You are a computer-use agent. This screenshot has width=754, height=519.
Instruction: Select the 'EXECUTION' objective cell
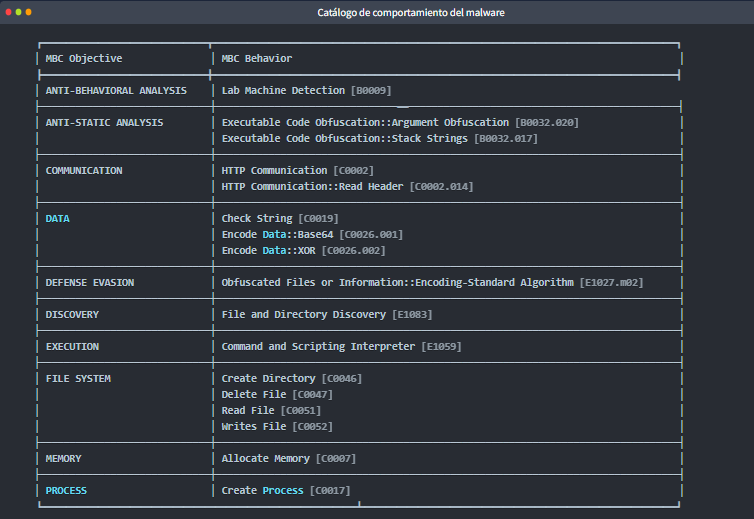[x=72, y=347]
